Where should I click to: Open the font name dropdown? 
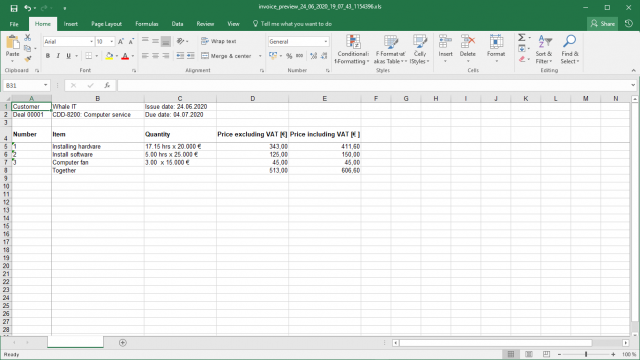(x=91, y=42)
